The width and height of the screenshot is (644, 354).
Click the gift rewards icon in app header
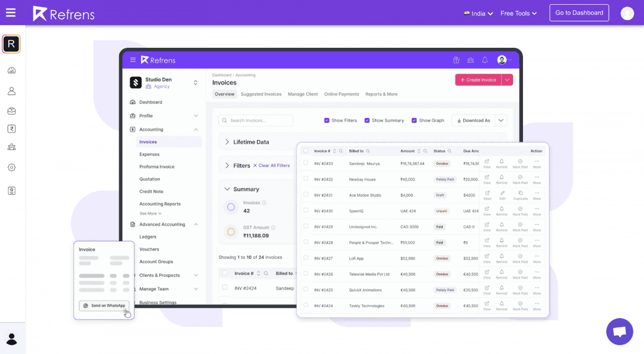(x=456, y=60)
